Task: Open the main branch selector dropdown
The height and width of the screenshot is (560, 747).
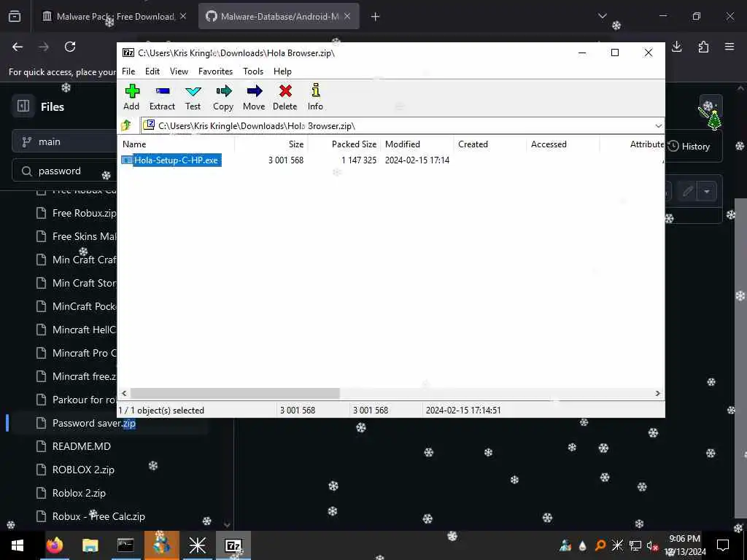Action: tap(64, 142)
